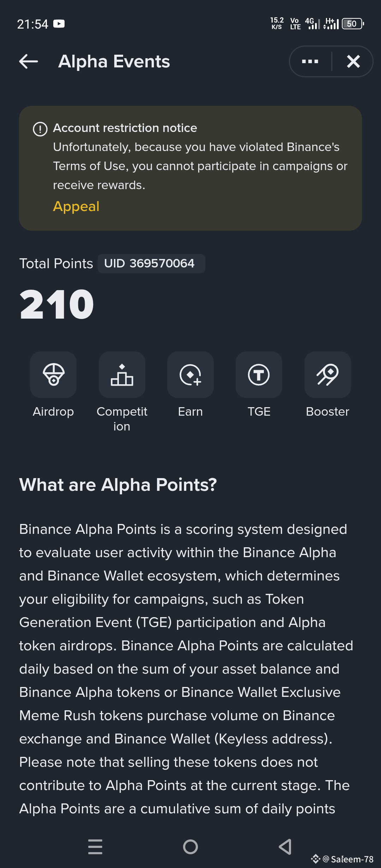The height and width of the screenshot is (868, 381).
Task: Tap the exclamation info icon in notice
Action: (x=40, y=129)
